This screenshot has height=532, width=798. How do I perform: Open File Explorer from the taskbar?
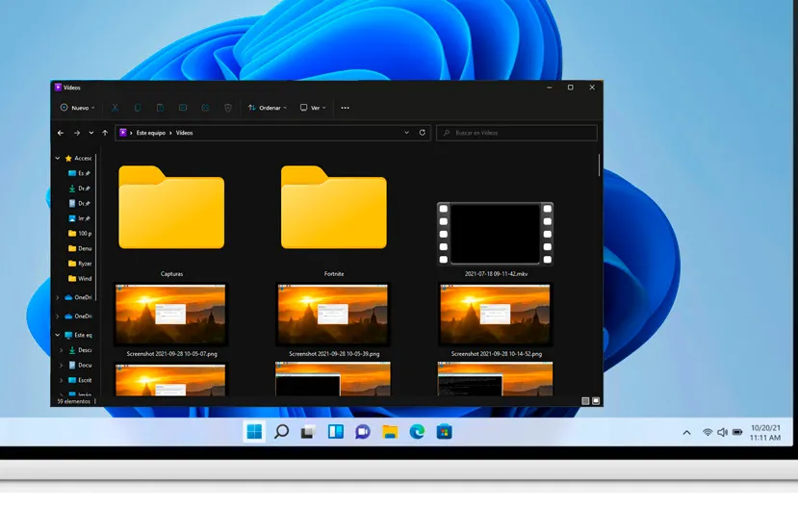click(390, 432)
